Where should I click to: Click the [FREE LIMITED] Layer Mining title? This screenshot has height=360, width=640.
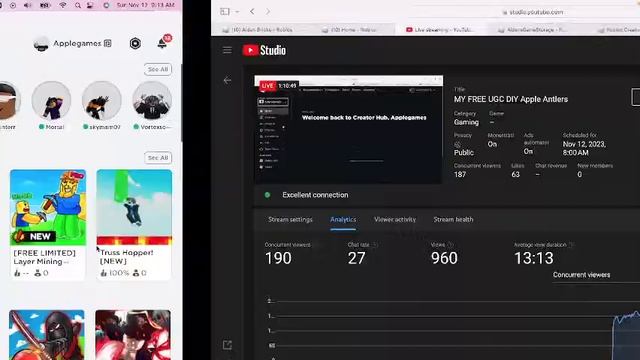(44, 257)
